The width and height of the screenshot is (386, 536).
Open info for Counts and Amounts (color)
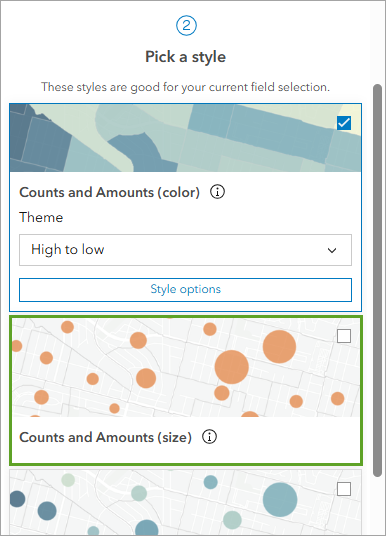click(217, 192)
